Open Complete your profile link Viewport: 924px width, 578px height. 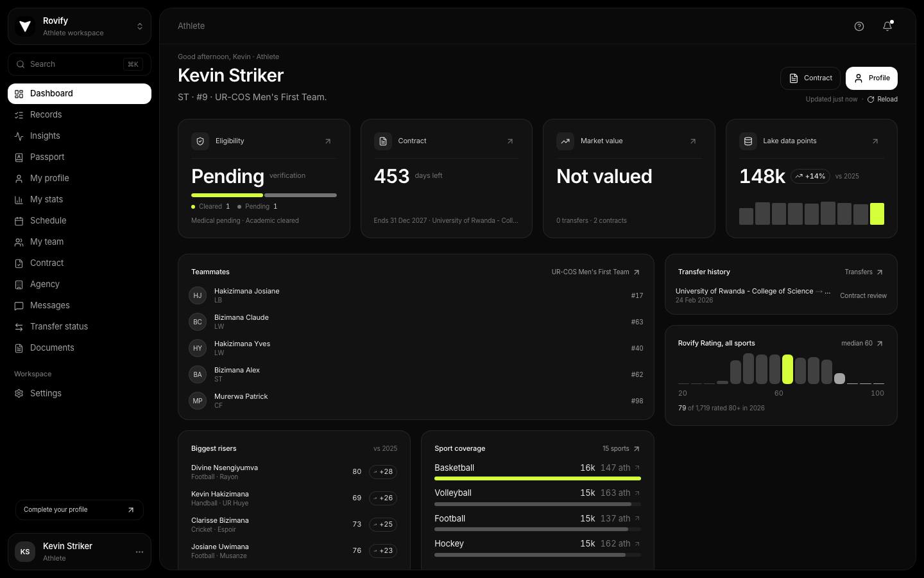click(x=80, y=510)
